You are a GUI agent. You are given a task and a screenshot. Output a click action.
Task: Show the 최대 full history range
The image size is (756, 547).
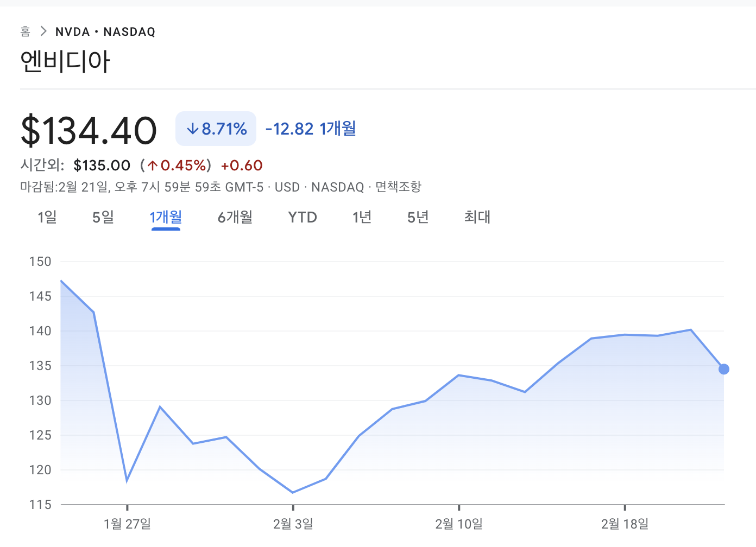point(477,217)
